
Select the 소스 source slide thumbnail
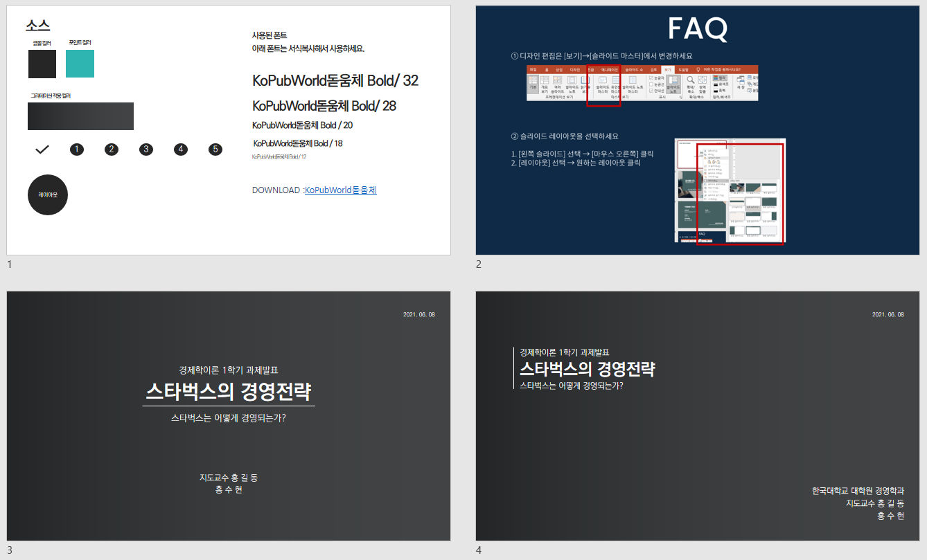point(229,130)
